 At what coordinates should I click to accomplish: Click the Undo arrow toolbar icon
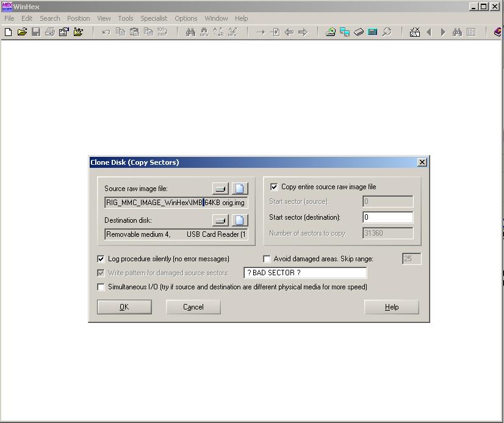[x=106, y=32]
